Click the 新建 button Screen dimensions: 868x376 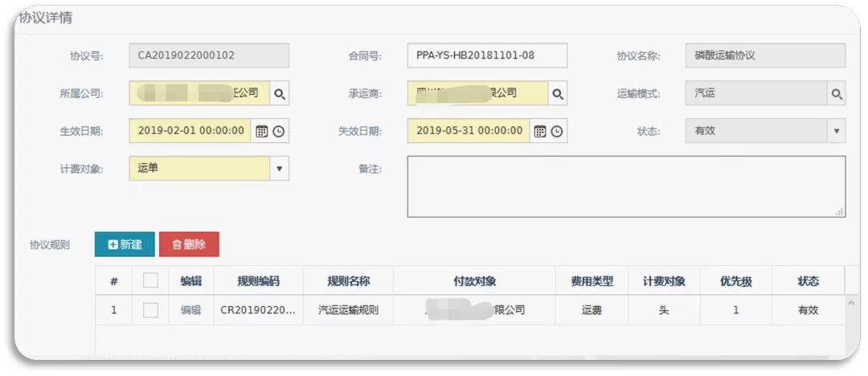pos(125,244)
